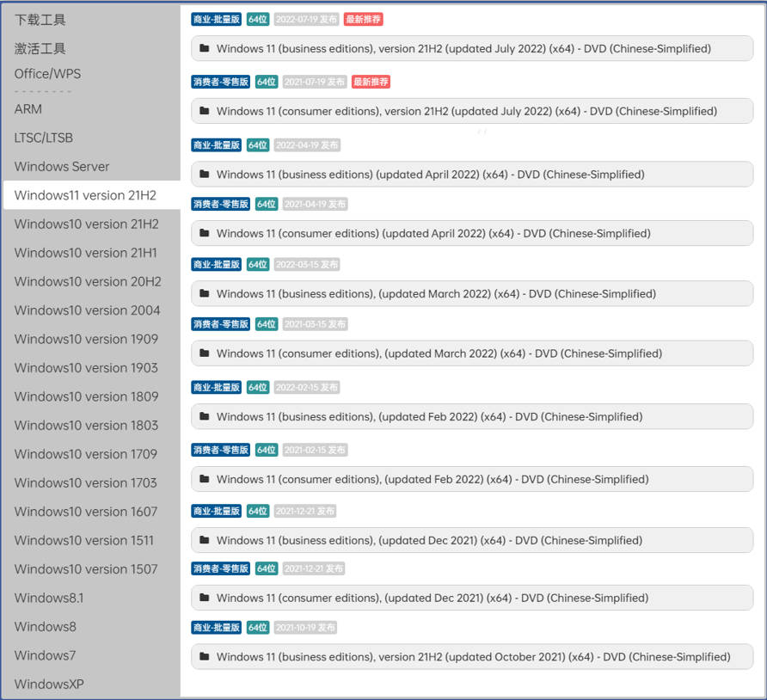Go to Windows10 version 1803
Image resolution: width=767 pixels, height=700 pixels.
pos(86,426)
